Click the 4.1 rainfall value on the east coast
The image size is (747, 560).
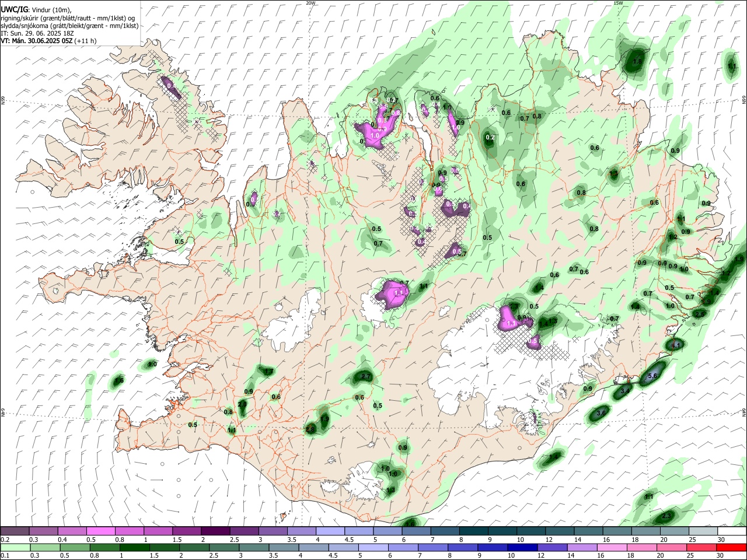[x=676, y=345]
